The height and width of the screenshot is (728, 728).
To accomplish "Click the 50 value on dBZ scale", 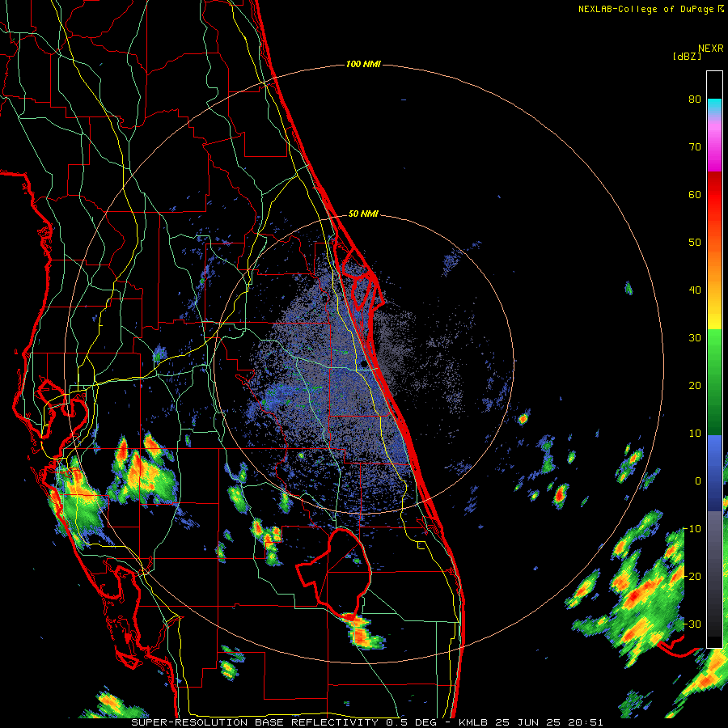I will point(695,243).
